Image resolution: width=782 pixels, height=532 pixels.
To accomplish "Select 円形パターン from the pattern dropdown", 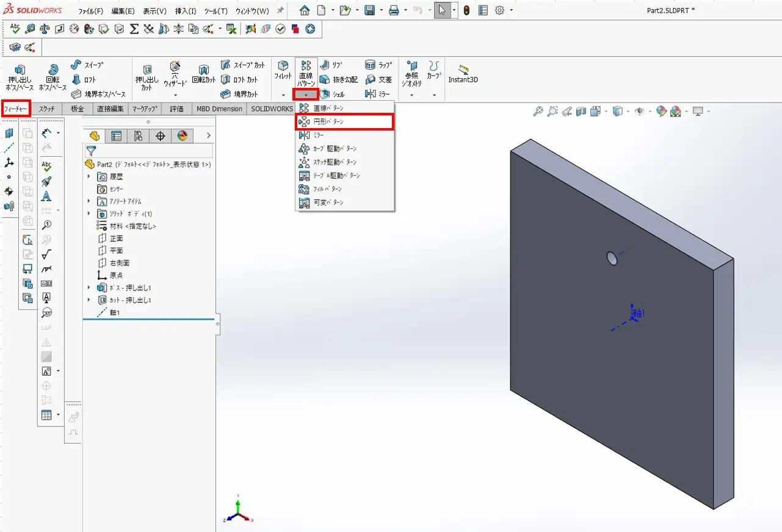I will point(328,122).
